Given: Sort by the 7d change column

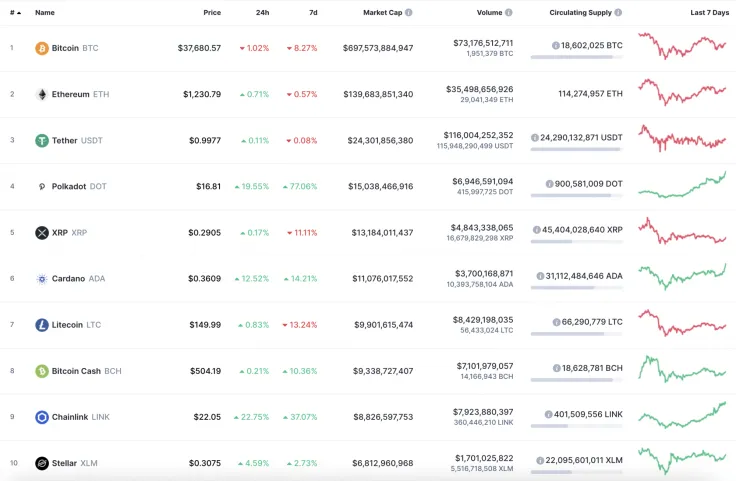Looking at the screenshot, I should click(313, 13).
